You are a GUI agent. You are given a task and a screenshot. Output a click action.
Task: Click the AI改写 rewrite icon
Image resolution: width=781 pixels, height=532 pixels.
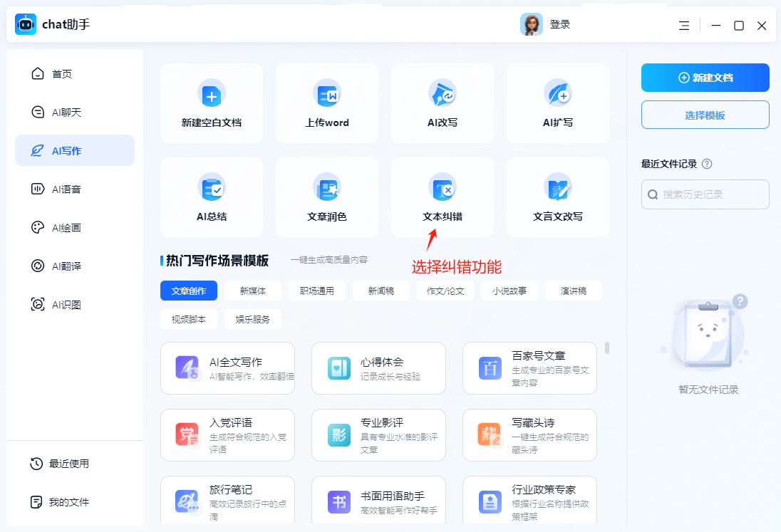tap(442, 94)
